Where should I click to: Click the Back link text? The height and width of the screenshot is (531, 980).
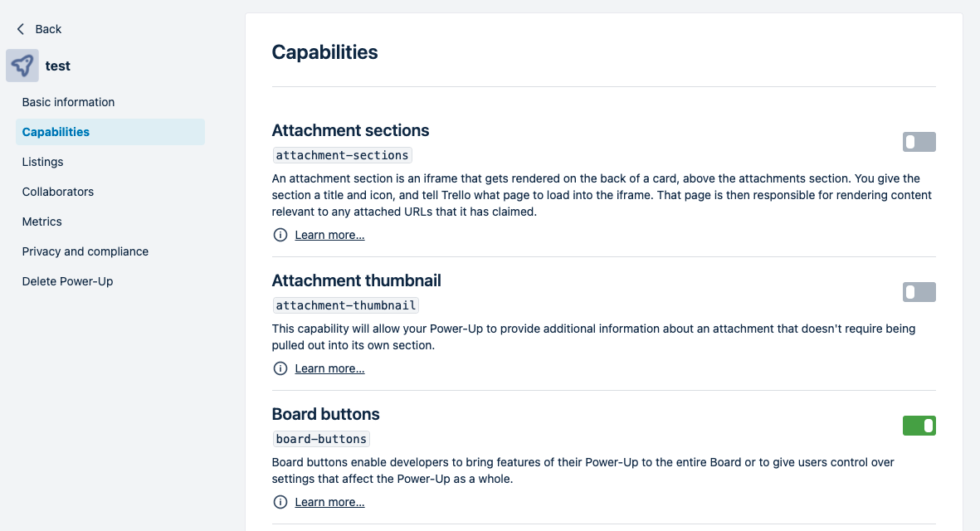48,29
